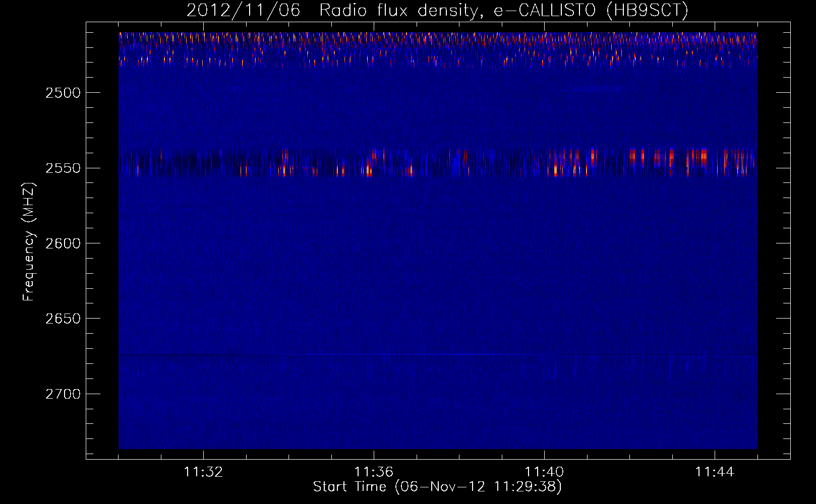Viewport: 816px width, 504px height.
Task: Click the 'Start Time (06-Nov-12 11:29:38)' label
Action: pos(437,487)
